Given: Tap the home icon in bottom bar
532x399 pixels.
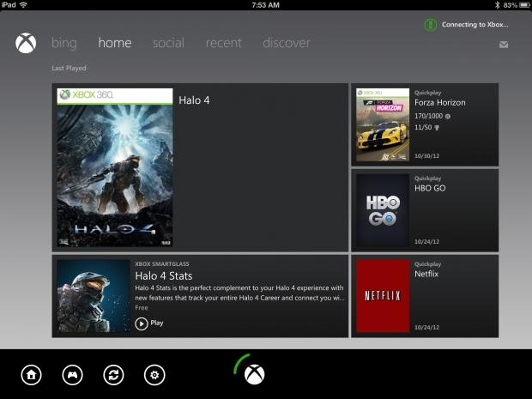Looking at the screenshot, I should (x=31, y=375).
